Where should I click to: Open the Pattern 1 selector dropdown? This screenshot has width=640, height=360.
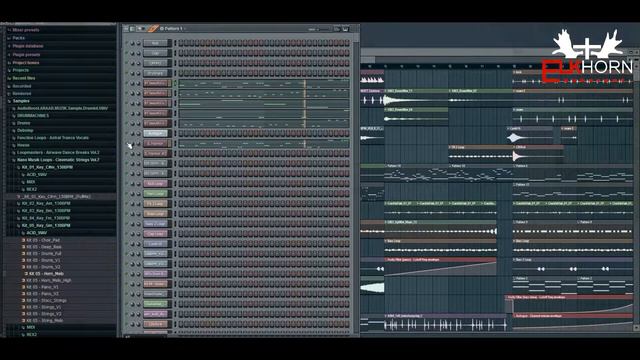pos(173,29)
